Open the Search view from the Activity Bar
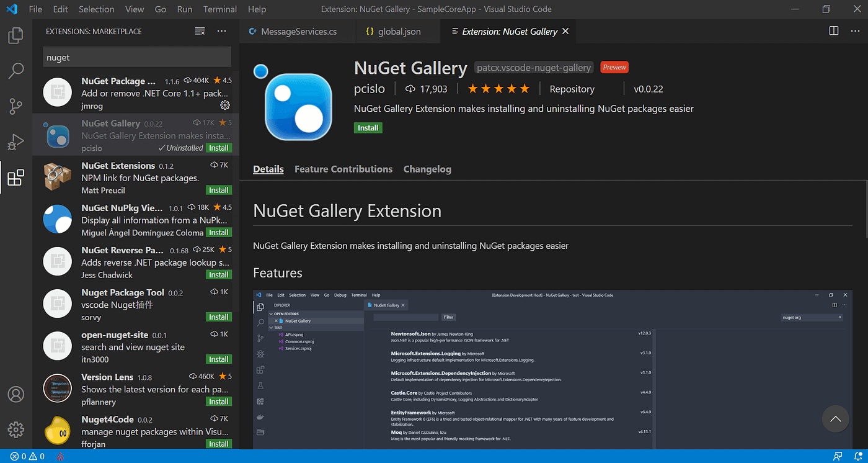Screen dimensions: 868x463 15,71
